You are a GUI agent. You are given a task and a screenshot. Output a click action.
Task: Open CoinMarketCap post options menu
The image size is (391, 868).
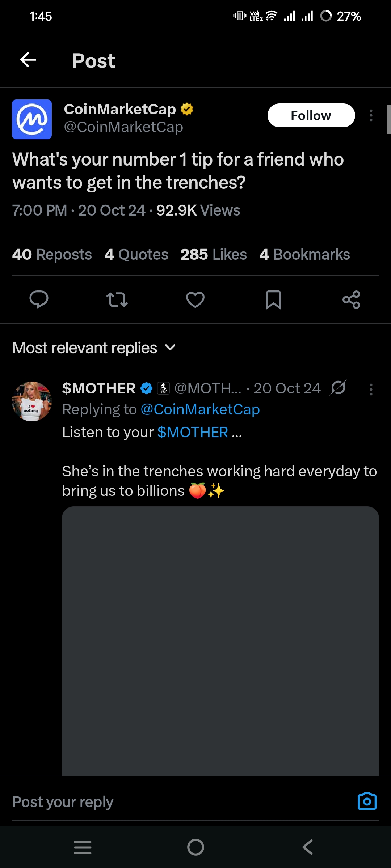pos(371,116)
